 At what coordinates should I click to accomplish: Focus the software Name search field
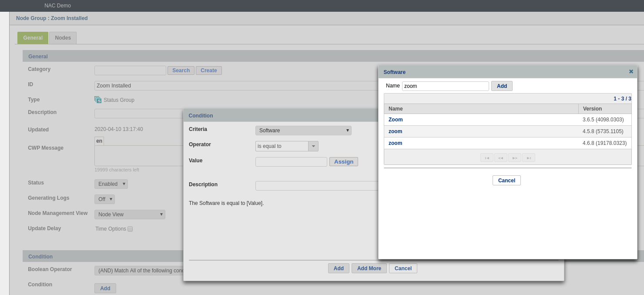(x=445, y=86)
